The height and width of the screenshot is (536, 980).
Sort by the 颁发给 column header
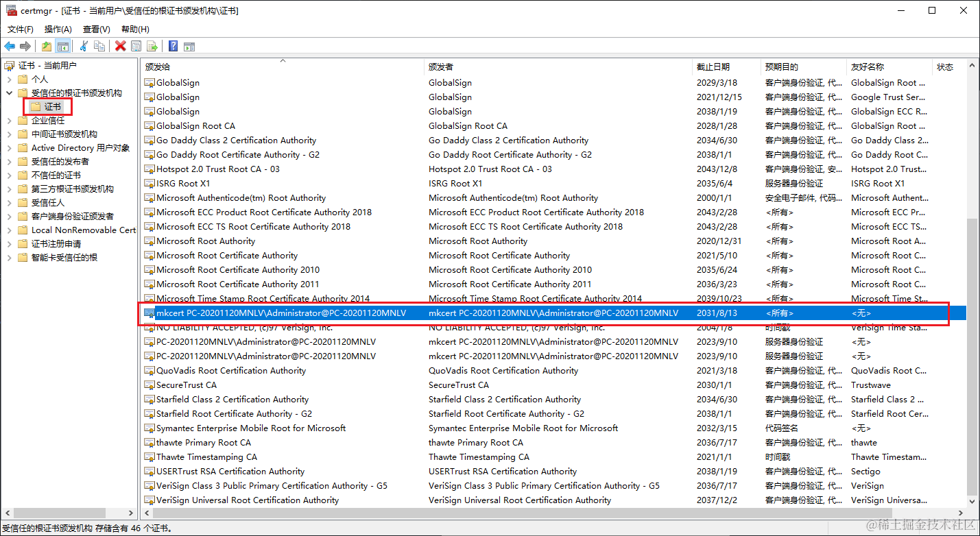[x=283, y=67]
